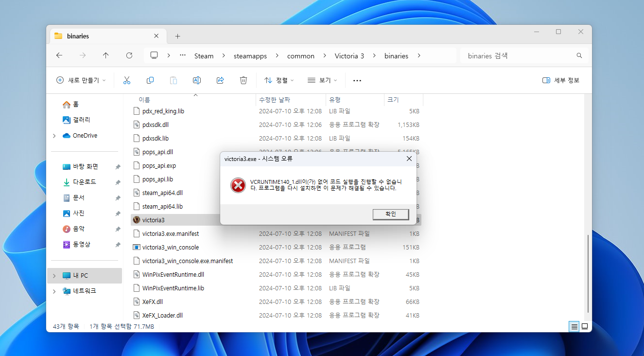Click the PC monitor icon in address bar

(155, 55)
